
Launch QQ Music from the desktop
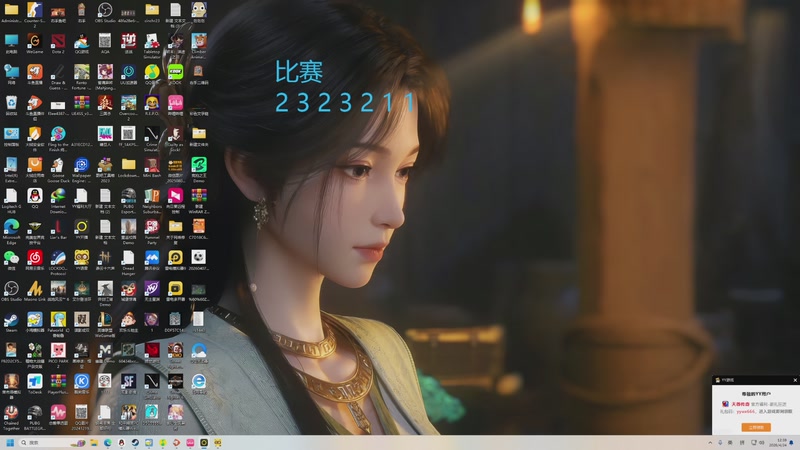[152, 74]
